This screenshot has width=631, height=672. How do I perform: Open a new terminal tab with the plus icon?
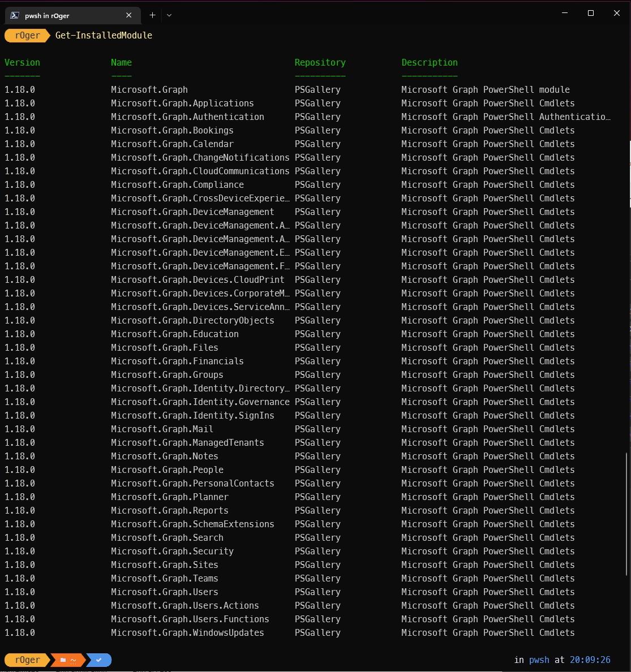point(152,15)
